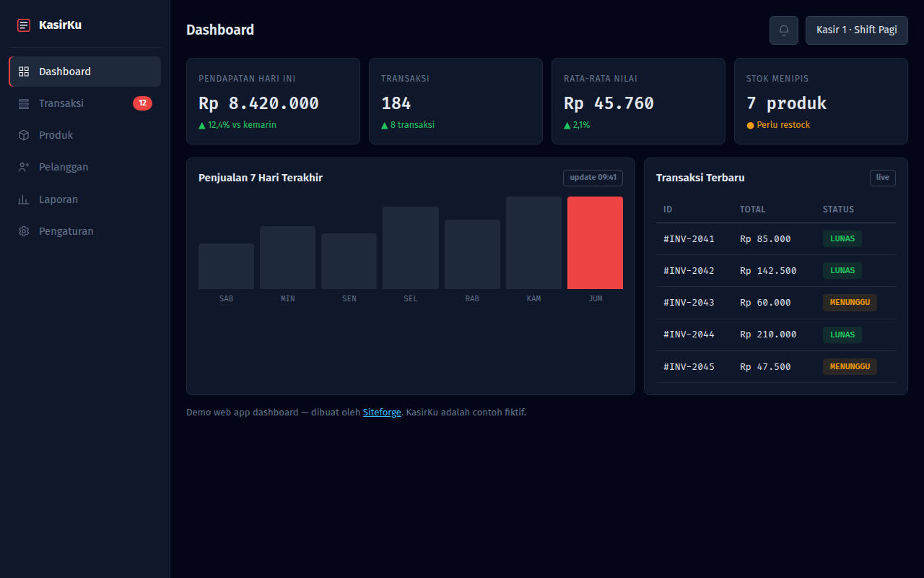Click the LUNAS status of #INV-2041
The image size is (924, 578).
tap(842, 238)
